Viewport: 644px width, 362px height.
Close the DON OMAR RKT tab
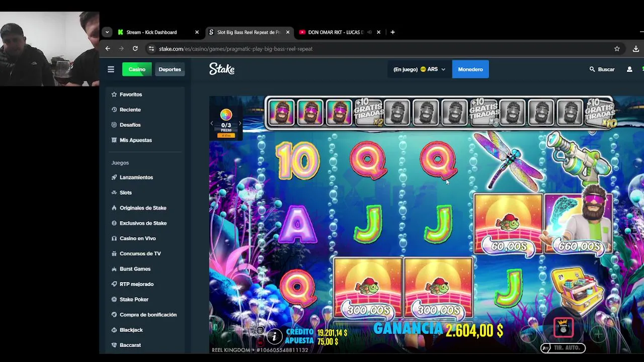point(378,32)
